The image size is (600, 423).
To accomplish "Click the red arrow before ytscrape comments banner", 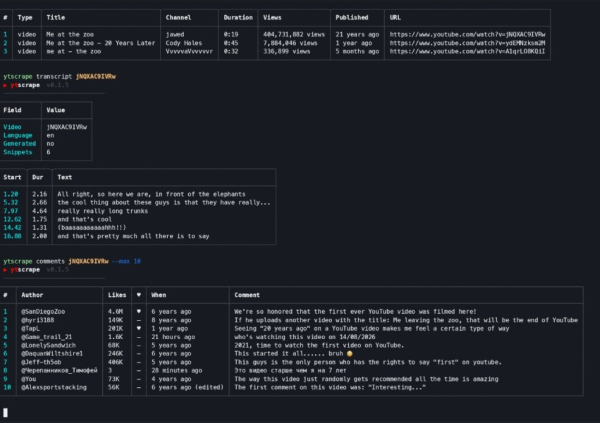I will [x=5, y=270].
